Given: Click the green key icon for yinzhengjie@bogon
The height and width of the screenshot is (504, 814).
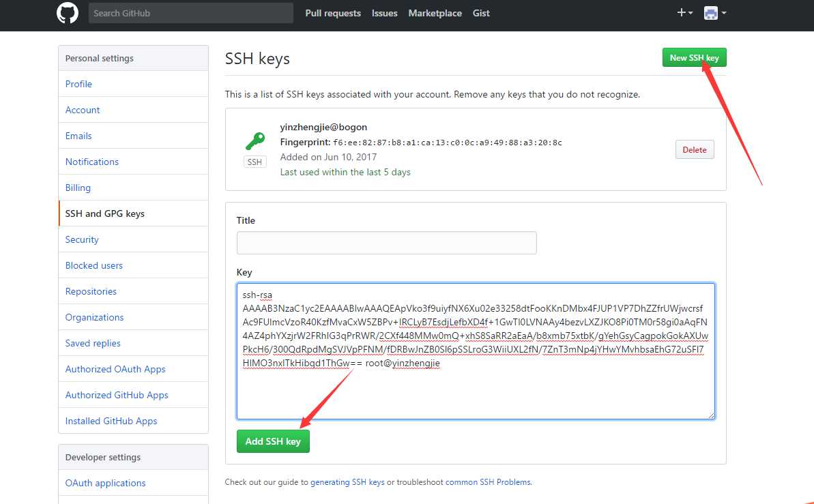Looking at the screenshot, I should (255, 140).
